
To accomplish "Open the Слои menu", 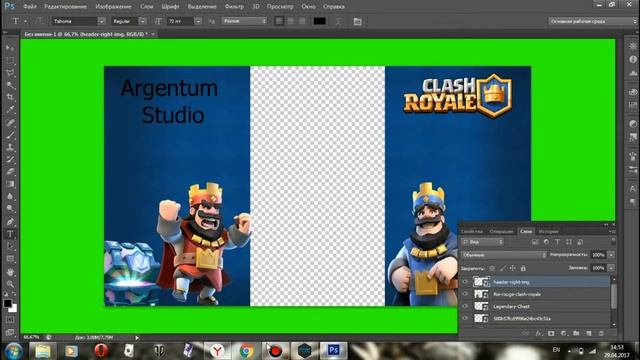I will pyautogui.click(x=147, y=7).
